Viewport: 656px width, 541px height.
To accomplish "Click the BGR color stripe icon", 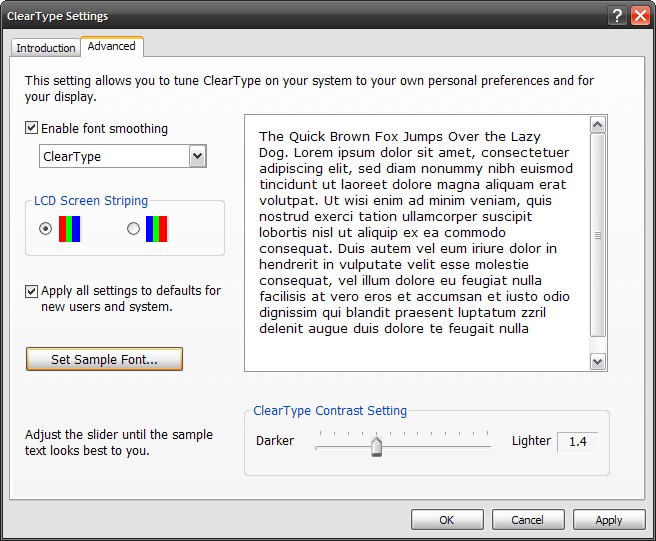I will point(156,229).
